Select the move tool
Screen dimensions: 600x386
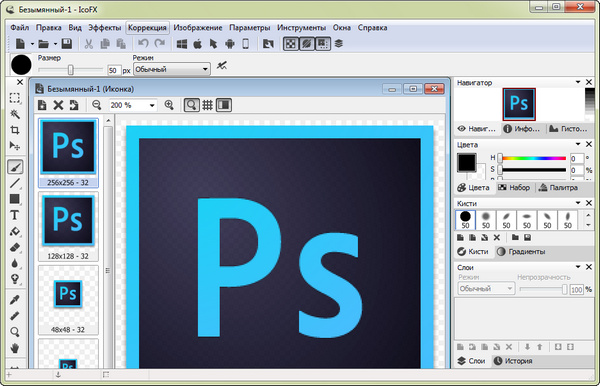click(15, 146)
